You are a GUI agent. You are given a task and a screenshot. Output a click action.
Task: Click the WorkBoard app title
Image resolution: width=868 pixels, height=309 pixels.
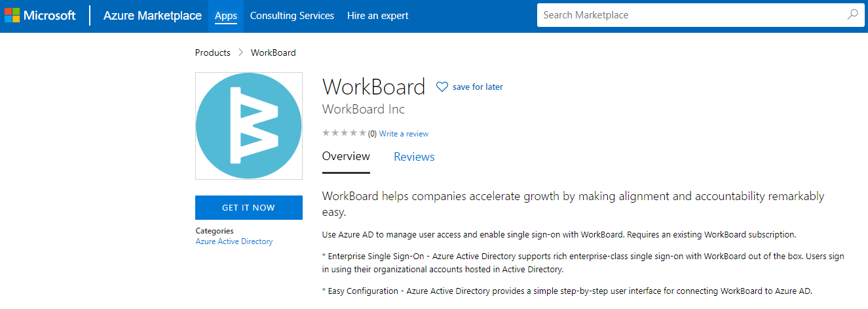click(x=374, y=87)
